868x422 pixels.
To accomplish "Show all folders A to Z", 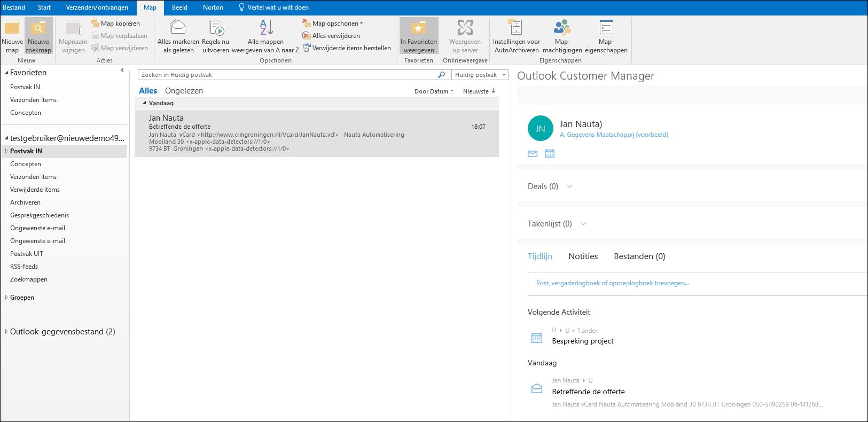I will 265,36.
